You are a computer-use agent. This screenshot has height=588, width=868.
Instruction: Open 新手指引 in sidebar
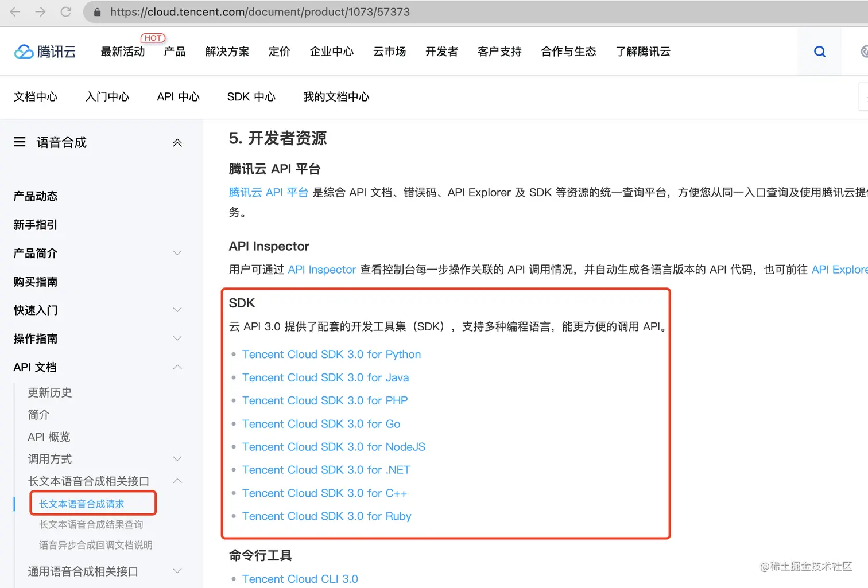36,225
